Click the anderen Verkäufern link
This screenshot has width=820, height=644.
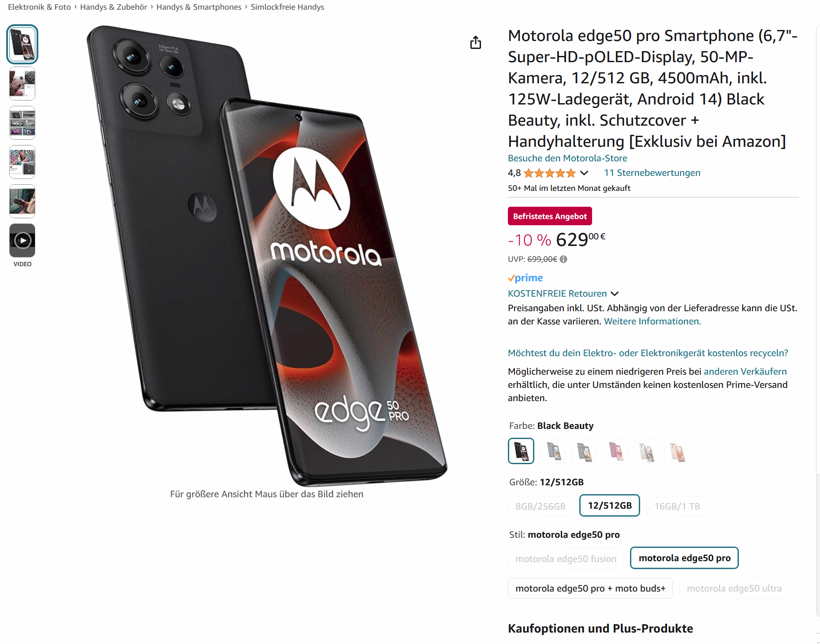pos(745,372)
